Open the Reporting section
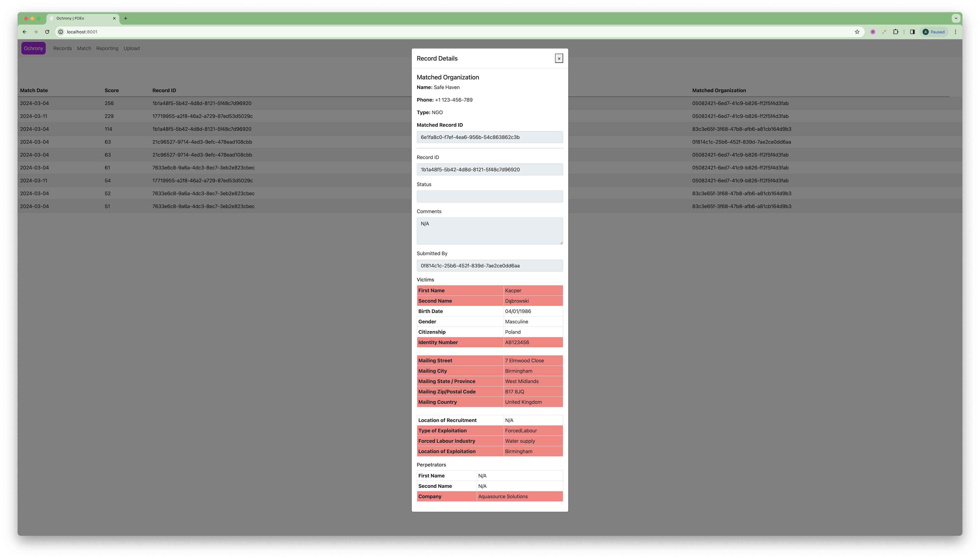Viewport: 980px width, 559px height. [107, 48]
